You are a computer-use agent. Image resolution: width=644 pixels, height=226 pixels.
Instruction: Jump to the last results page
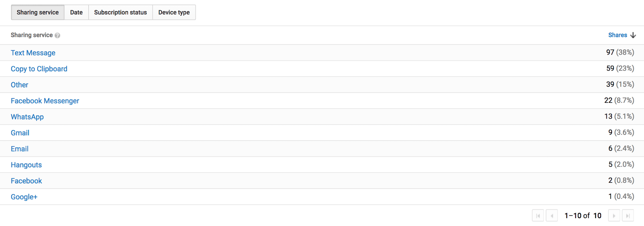[x=628, y=215]
